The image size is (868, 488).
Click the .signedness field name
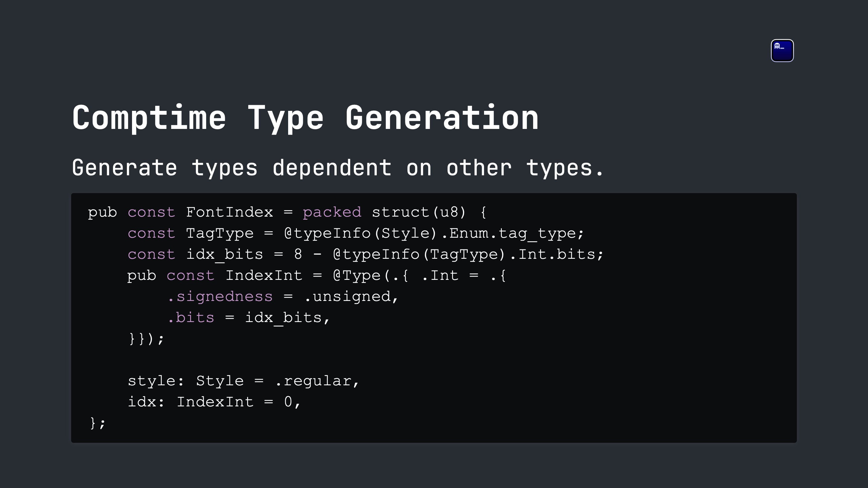coord(220,297)
